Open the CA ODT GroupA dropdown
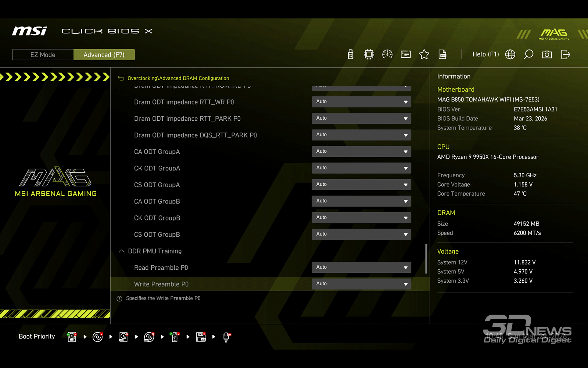The image size is (588, 368). pyautogui.click(x=361, y=152)
